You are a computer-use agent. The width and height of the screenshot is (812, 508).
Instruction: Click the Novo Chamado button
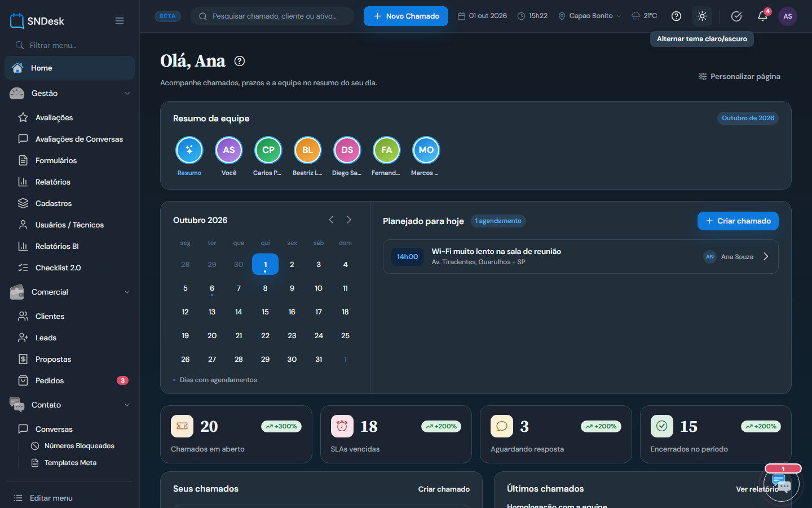pyautogui.click(x=406, y=16)
